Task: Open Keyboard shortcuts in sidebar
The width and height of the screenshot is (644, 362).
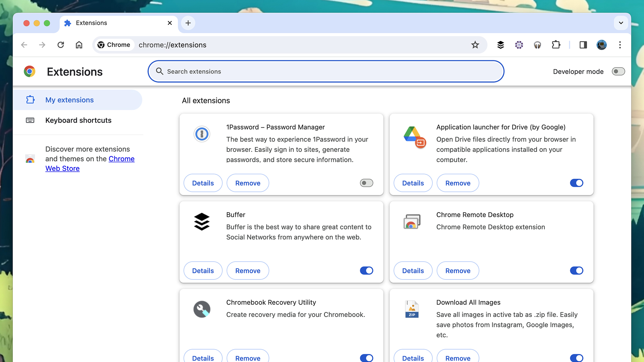Action: 78,120
